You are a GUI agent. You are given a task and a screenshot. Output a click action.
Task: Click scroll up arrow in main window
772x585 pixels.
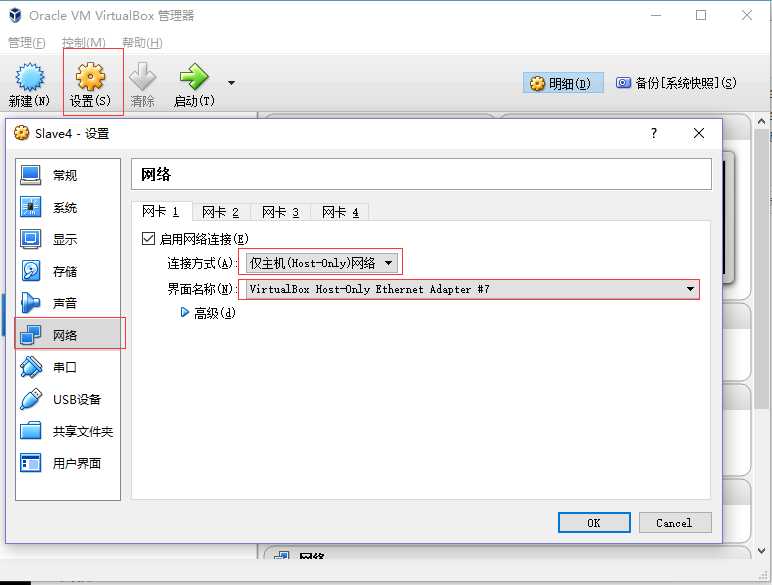[762, 121]
